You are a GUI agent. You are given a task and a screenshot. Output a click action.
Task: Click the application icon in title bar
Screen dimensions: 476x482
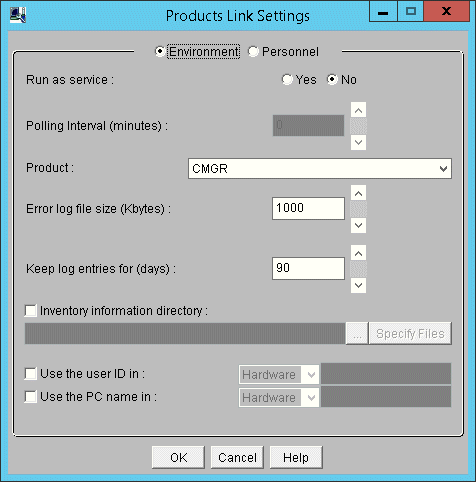click(18, 15)
